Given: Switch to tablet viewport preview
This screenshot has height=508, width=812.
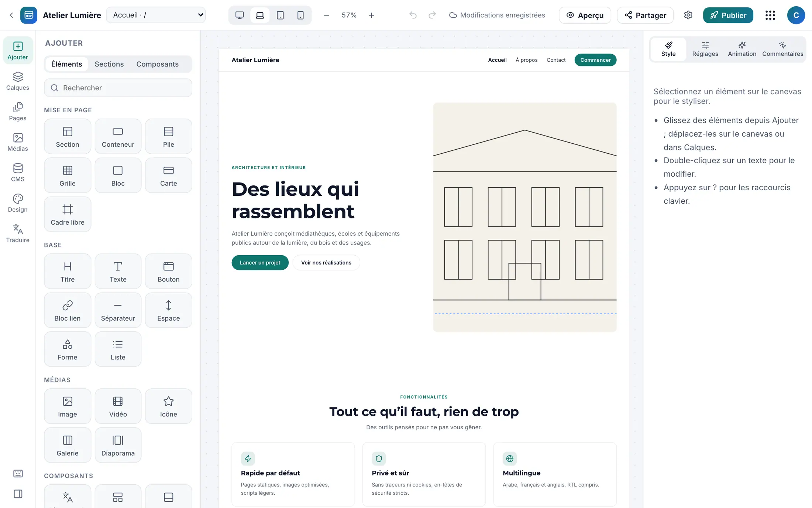Looking at the screenshot, I should coord(280,15).
